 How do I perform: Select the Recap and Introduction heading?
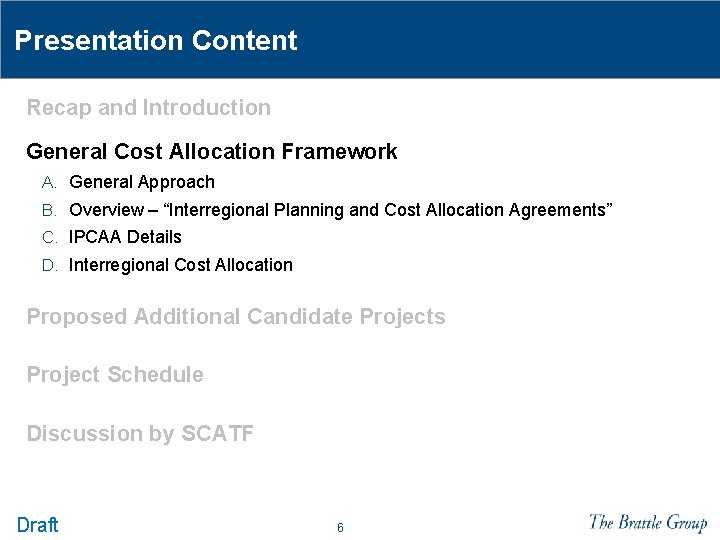click(x=149, y=108)
